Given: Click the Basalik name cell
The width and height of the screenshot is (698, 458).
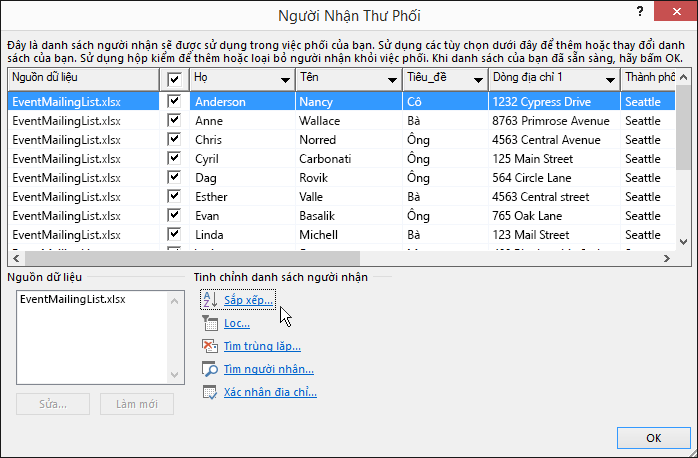Looking at the screenshot, I should click(x=349, y=216).
